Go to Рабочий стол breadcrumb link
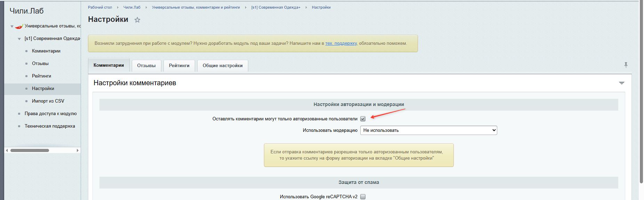 click(100, 7)
